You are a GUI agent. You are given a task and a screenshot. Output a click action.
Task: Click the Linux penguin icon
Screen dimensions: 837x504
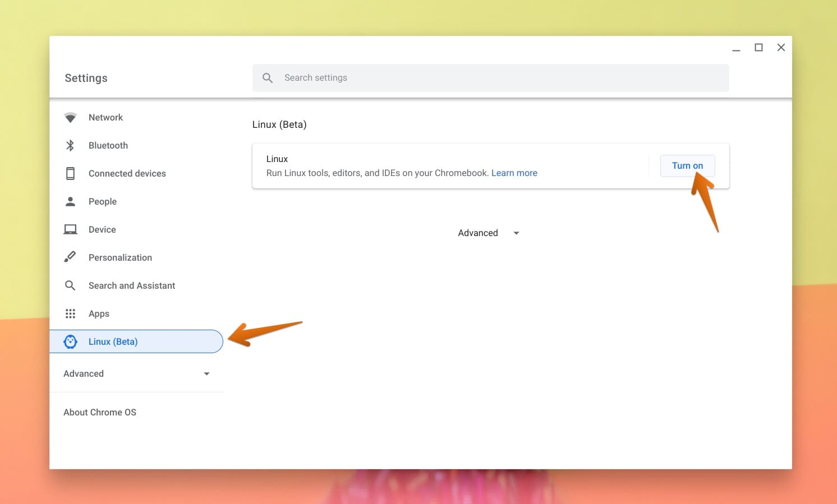pyautogui.click(x=70, y=341)
